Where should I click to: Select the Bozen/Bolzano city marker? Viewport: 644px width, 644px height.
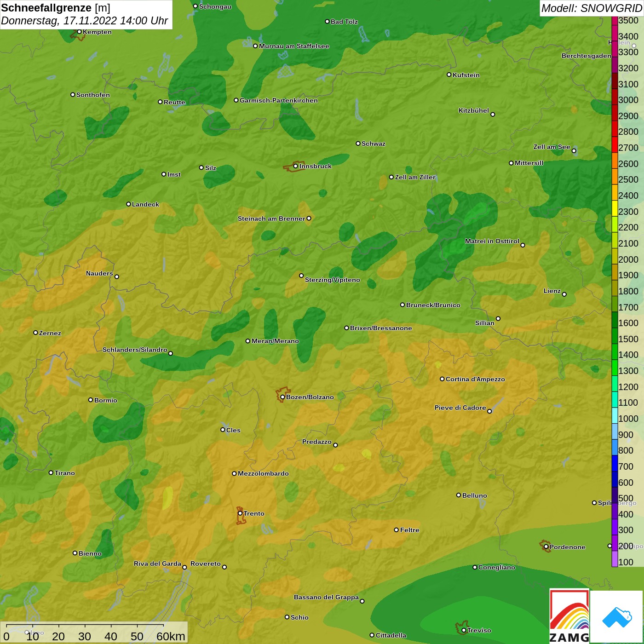point(282,397)
